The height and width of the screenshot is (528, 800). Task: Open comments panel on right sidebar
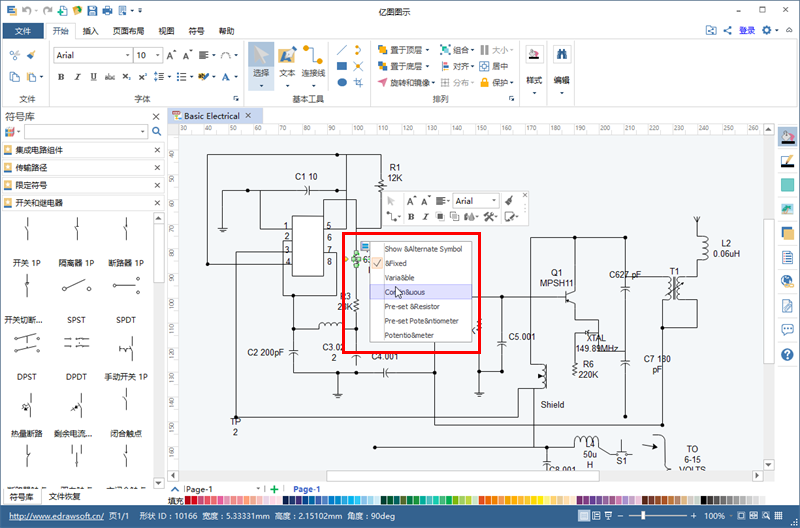coord(787,330)
